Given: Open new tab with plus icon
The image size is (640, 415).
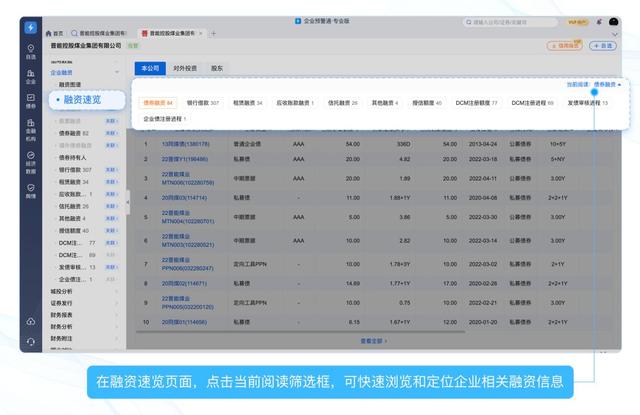Looking at the screenshot, I should [213, 33].
